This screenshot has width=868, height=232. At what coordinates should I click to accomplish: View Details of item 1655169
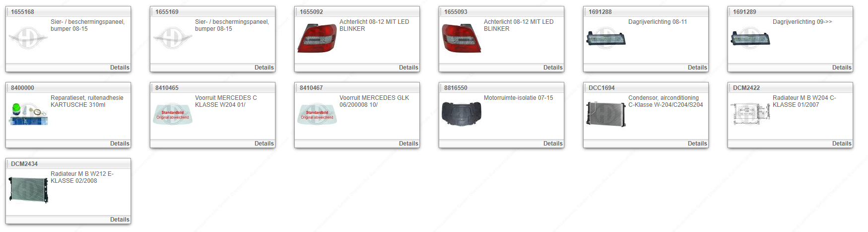(264, 68)
